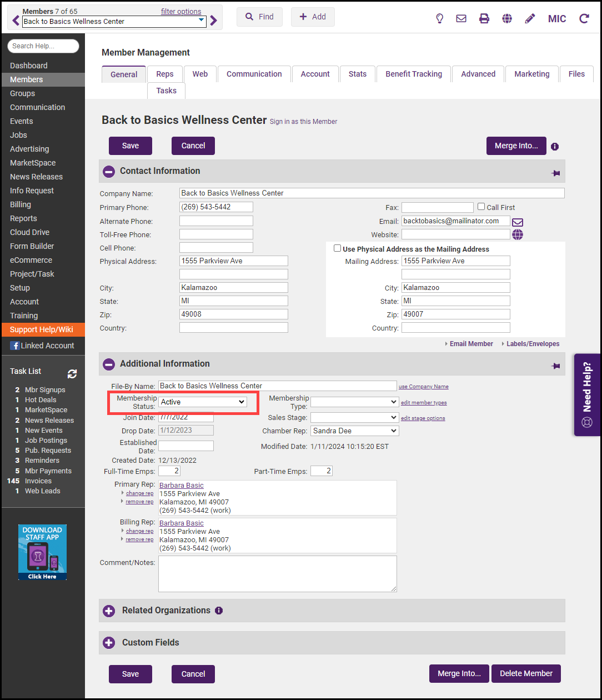Click the globe icon in top toolbar
Viewport: 602px width, 700px height.
coord(507,18)
